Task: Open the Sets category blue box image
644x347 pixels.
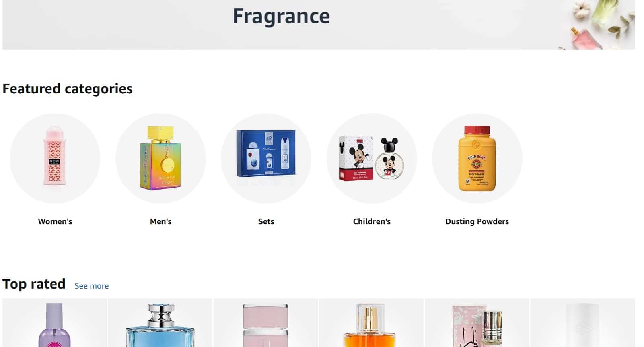Action: (x=266, y=158)
